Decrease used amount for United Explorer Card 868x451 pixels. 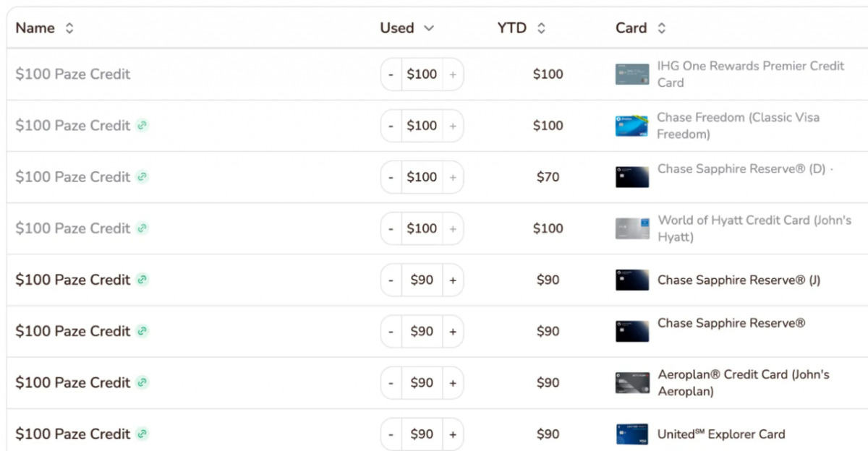[x=391, y=434]
